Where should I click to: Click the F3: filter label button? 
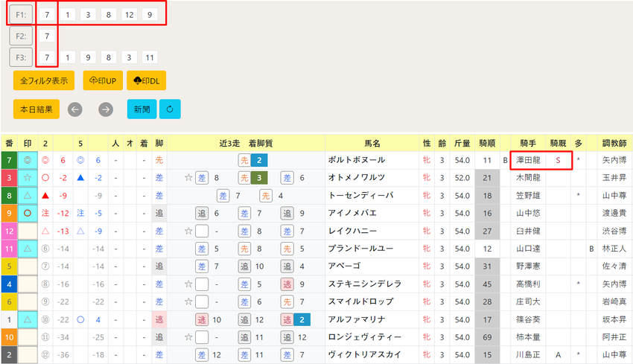[x=21, y=57]
